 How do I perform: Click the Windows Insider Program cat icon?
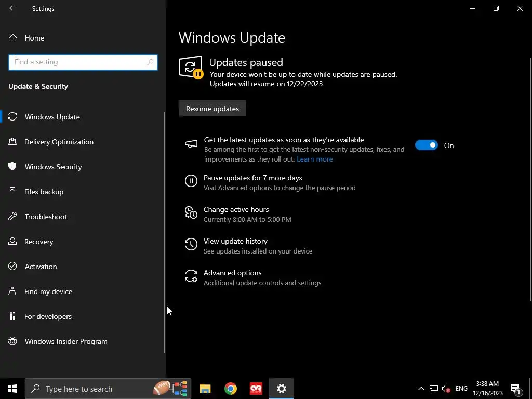12,341
